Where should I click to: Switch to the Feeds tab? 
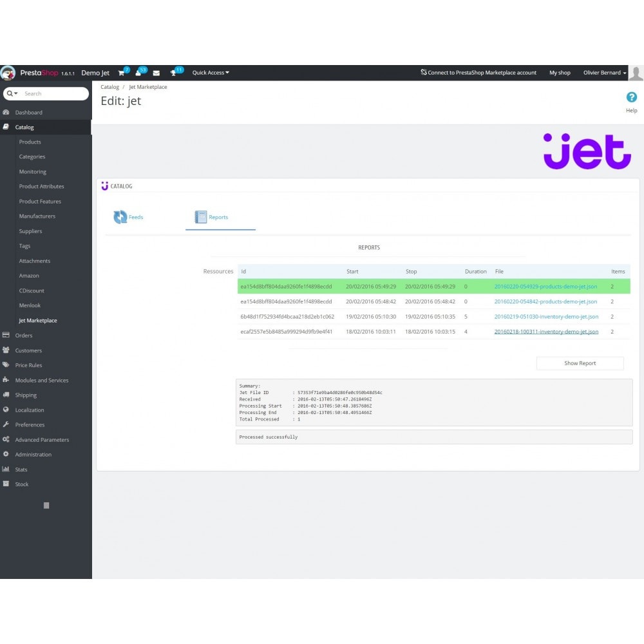[x=128, y=217]
